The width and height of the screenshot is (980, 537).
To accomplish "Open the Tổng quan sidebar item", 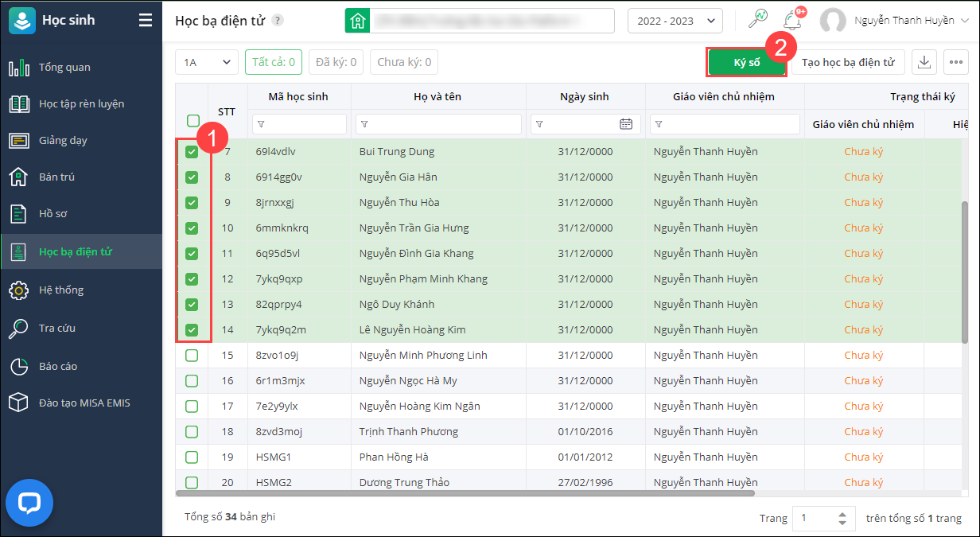I will (x=81, y=68).
